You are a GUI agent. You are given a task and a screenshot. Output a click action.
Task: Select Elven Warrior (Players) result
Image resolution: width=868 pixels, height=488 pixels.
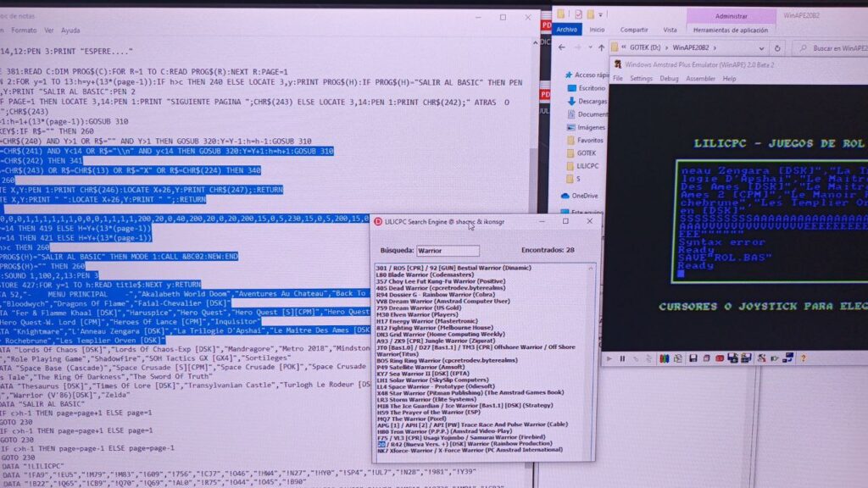[x=417, y=314]
